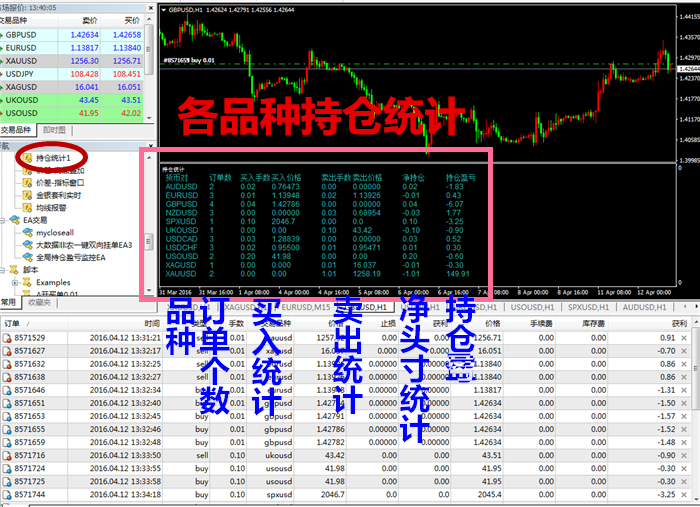
Task: Click the Examples scripts folder icon
Action: pyautogui.click(x=28, y=283)
